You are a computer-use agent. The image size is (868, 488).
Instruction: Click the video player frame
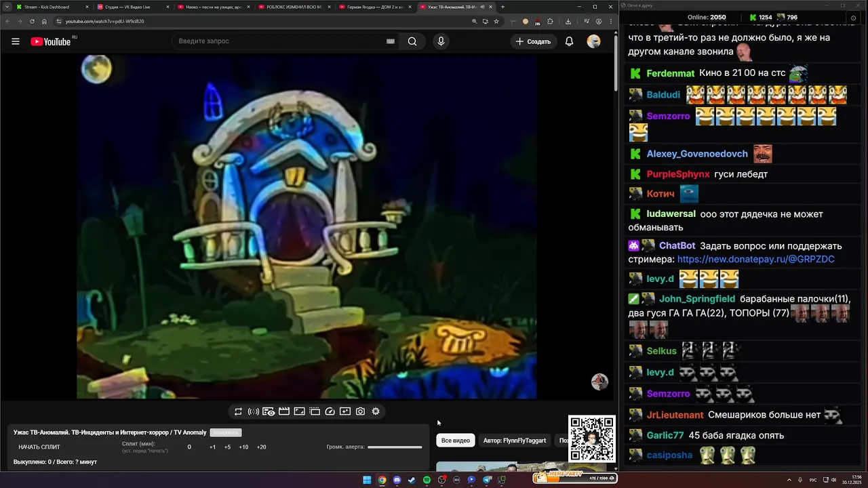click(x=307, y=227)
